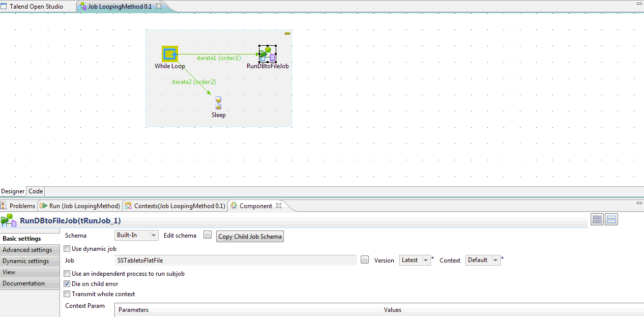Image resolution: width=644 pixels, height=317 pixels.
Task: Enable Transmit whole context
Action: pos(67,294)
